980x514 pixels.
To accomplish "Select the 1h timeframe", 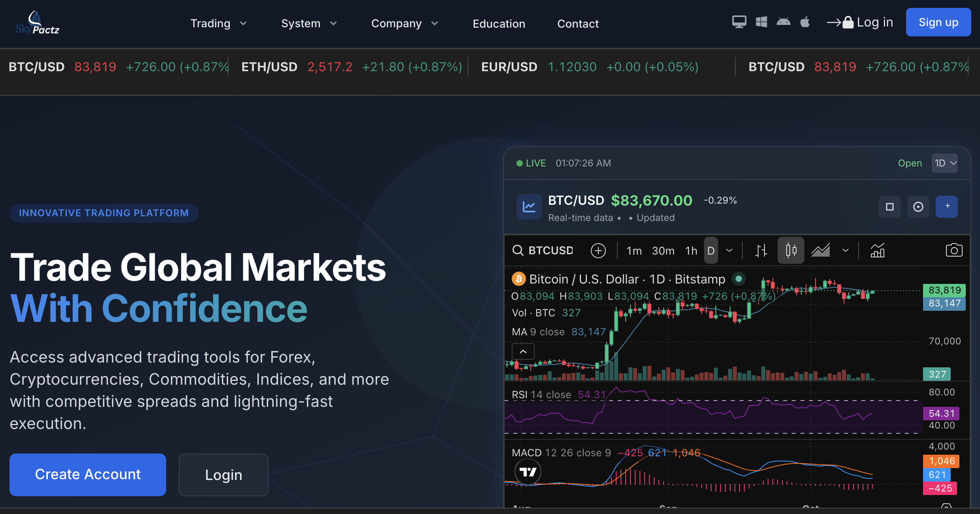I will click(691, 251).
